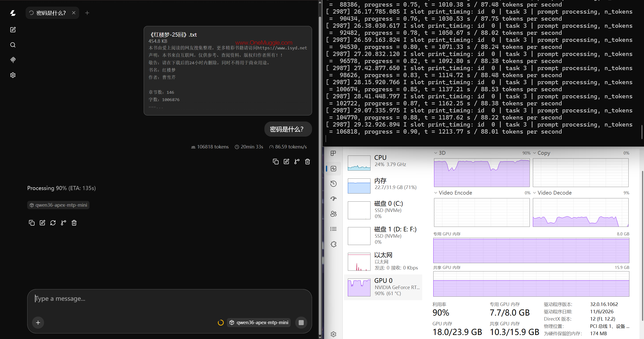This screenshot has height=339, width=644.
Task: Close the 密码是什么? chat tab
Action: point(74,13)
